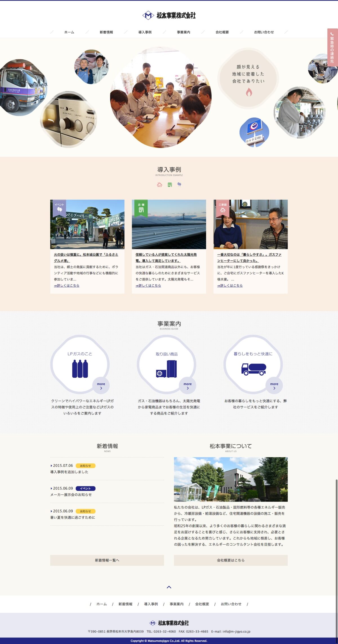
Task: Click the 事業案内 section heading
Action: tap(169, 324)
